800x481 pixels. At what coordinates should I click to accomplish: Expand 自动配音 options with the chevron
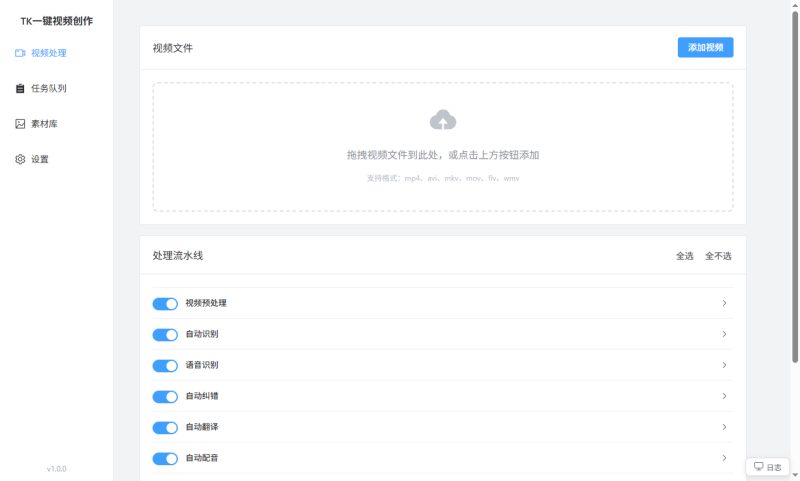coord(724,458)
